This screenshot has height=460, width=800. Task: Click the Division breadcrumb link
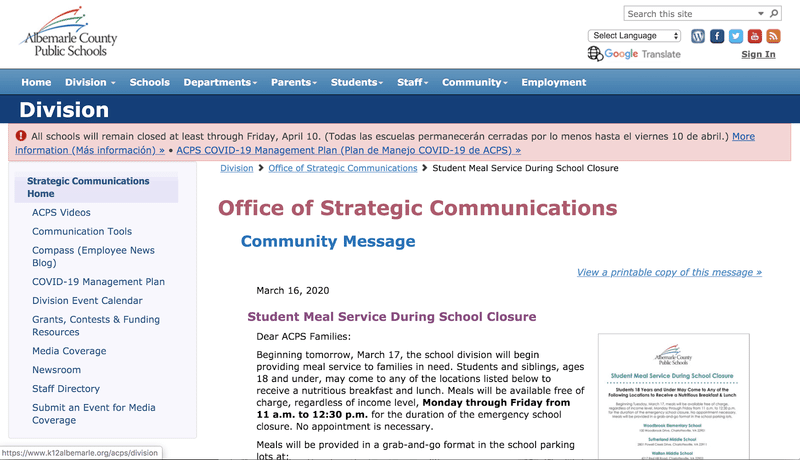click(x=237, y=168)
